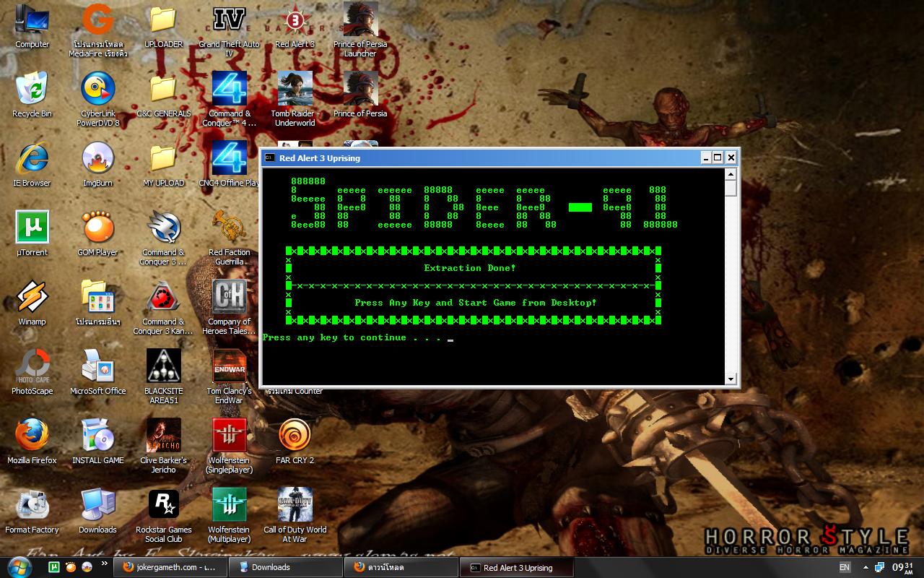Select Command & Conquer 4 desktop icon
Screen dimensions: 924x578
(x=230, y=99)
